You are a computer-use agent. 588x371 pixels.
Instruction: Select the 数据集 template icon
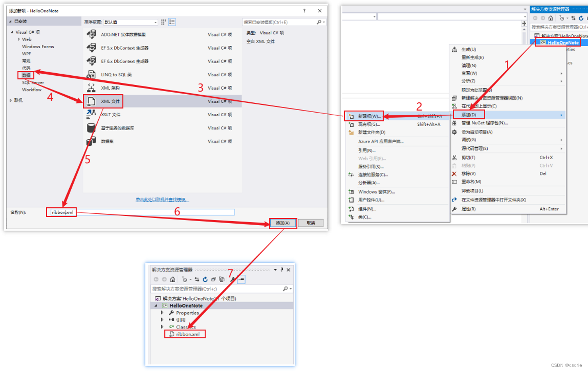click(x=91, y=141)
